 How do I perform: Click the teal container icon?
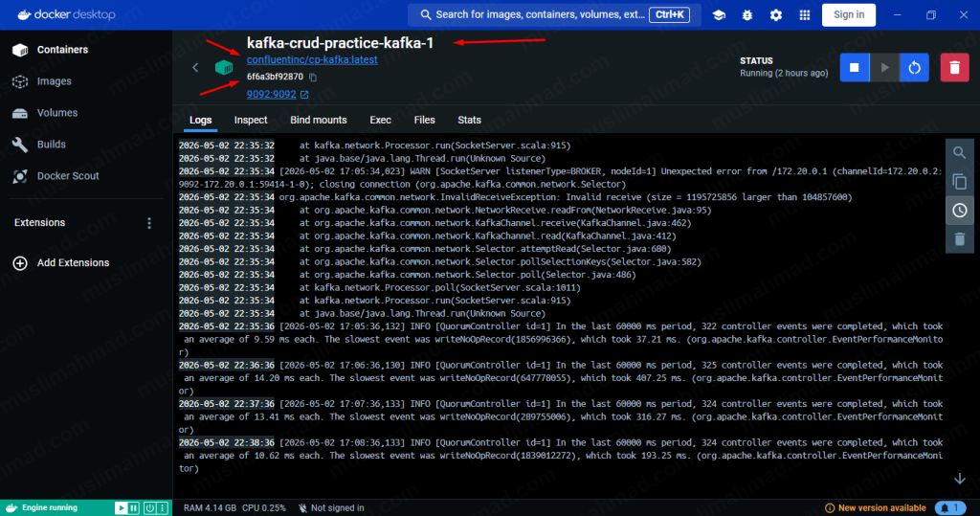point(224,68)
